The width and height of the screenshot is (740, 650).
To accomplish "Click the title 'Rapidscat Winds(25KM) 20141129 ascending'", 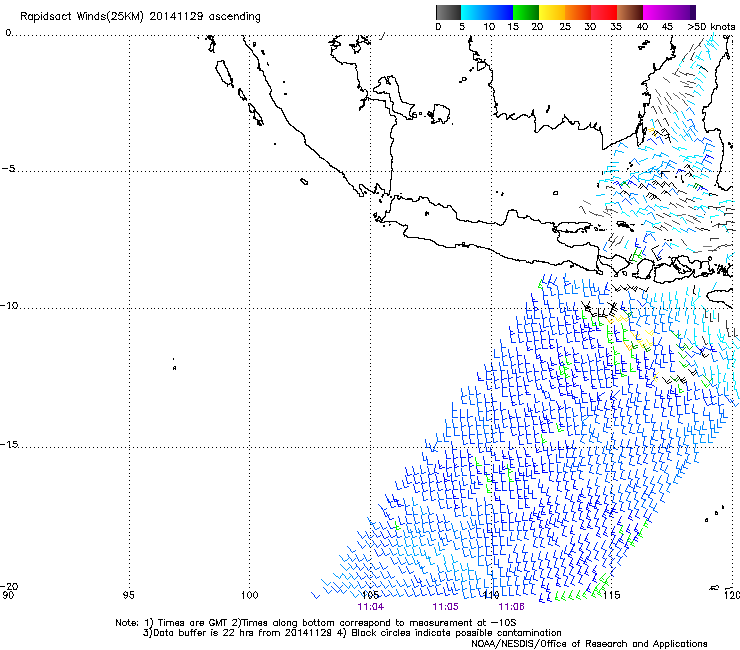I will click(140, 17).
